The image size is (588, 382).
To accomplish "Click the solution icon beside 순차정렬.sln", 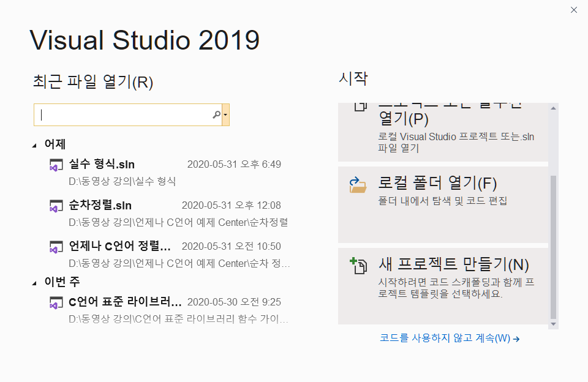I will pos(56,206).
